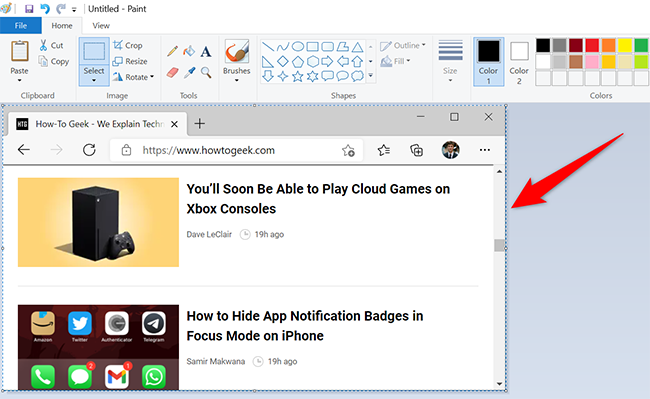Open the File menu
This screenshot has width=650, height=399.
click(21, 26)
